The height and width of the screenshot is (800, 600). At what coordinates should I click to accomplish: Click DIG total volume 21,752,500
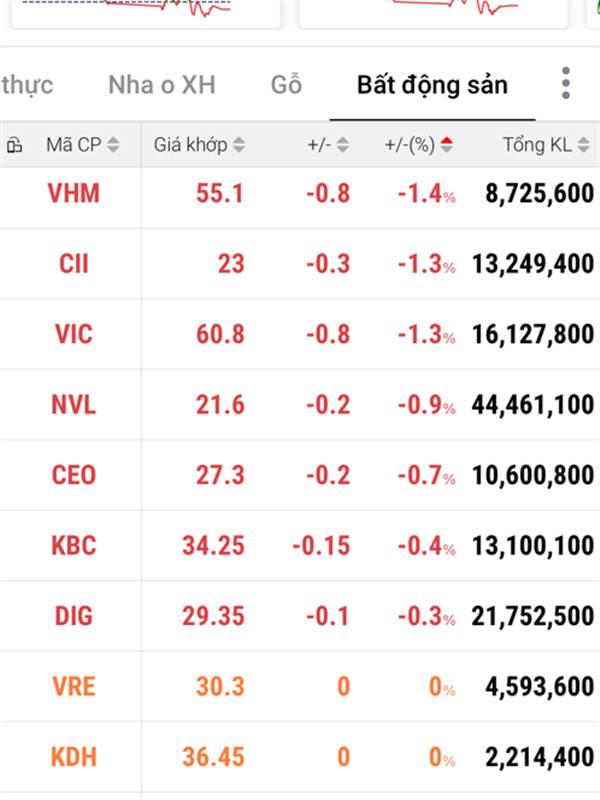(x=530, y=616)
